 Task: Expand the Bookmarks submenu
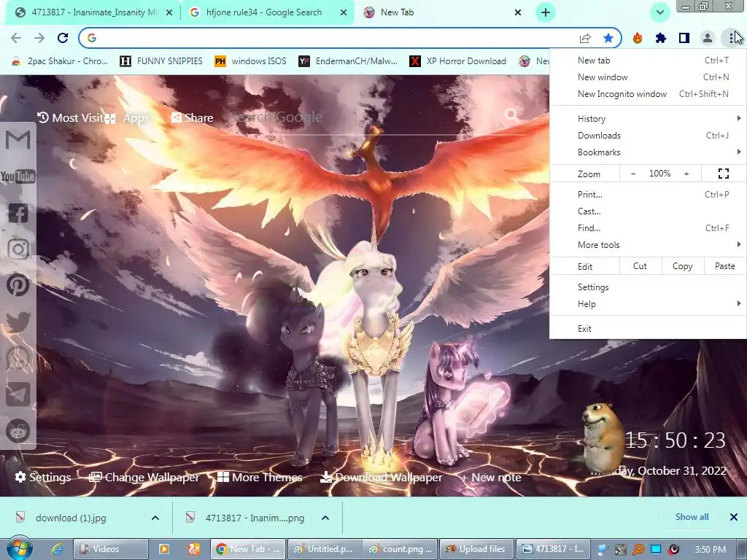[648, 152]
